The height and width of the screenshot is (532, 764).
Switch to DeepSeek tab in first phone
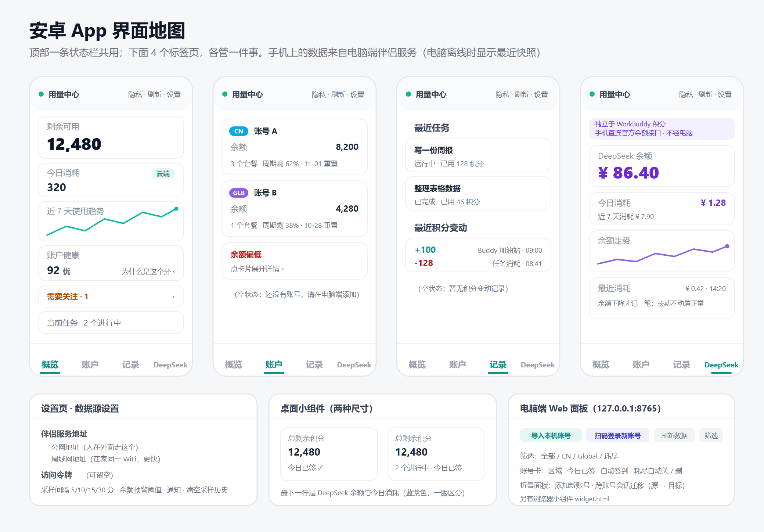pyautogui.click(x=170, y=365)
